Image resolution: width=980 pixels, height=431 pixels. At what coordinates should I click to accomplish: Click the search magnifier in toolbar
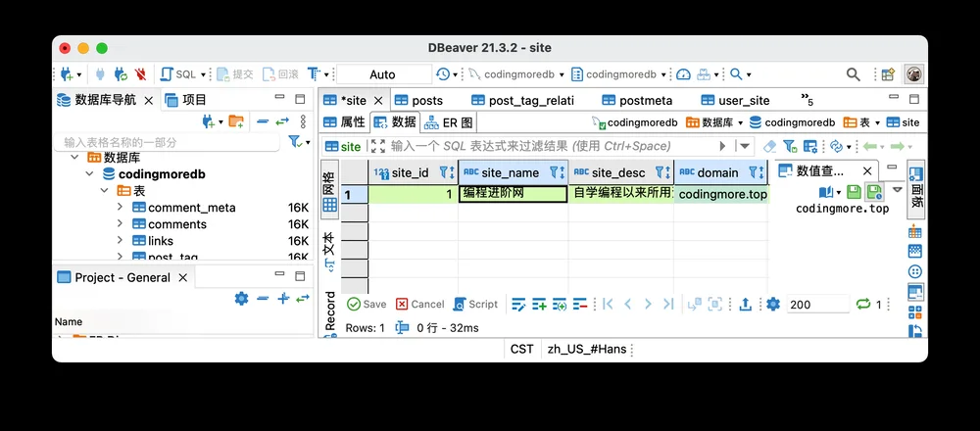[x=854, y=74]
